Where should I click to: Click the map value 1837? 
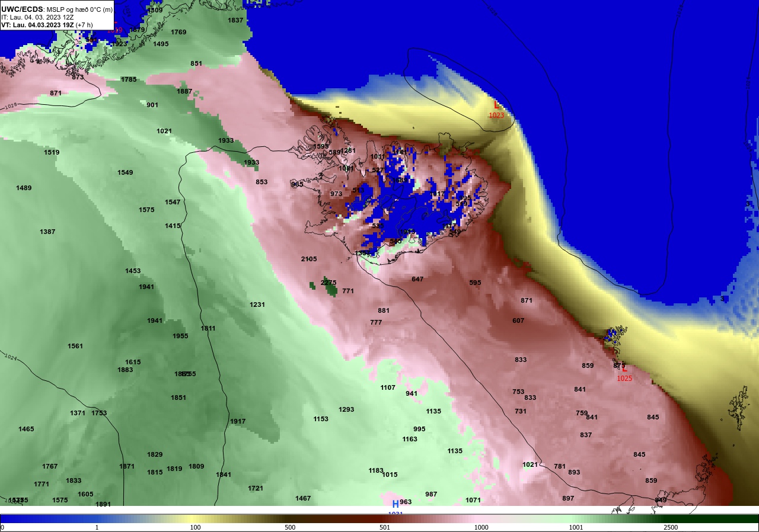click(235, 20)
